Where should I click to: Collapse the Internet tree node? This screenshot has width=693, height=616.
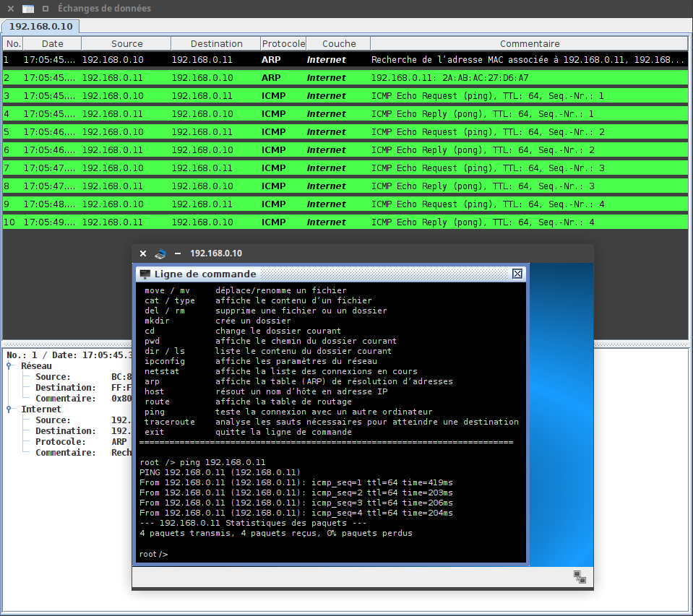pyautogui.click(x=9, y=409)
